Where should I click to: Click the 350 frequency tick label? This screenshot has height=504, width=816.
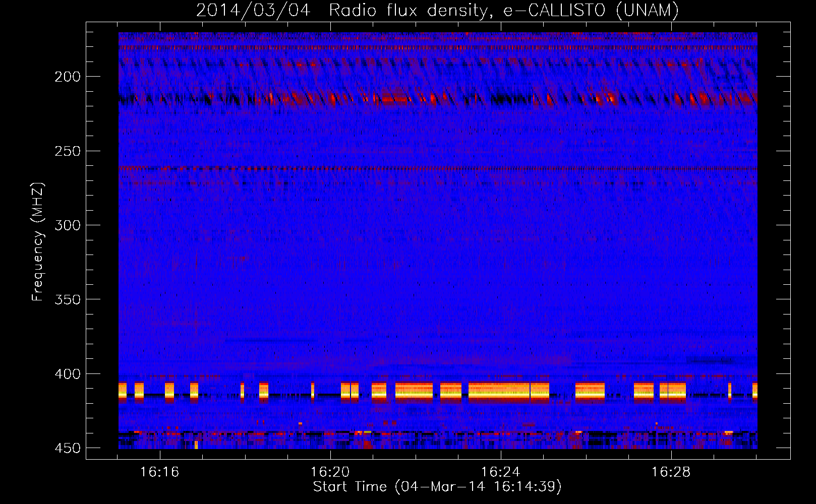[x=68, y=299]
